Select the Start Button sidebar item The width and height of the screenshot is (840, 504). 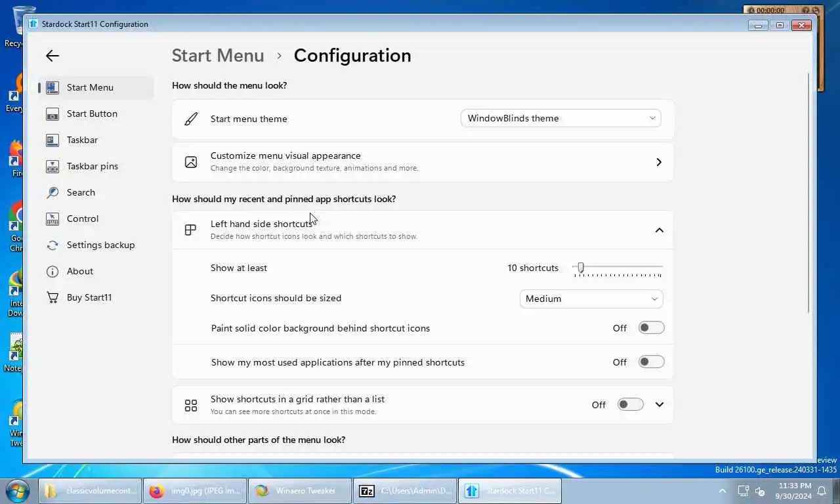(x=96, y=114)
